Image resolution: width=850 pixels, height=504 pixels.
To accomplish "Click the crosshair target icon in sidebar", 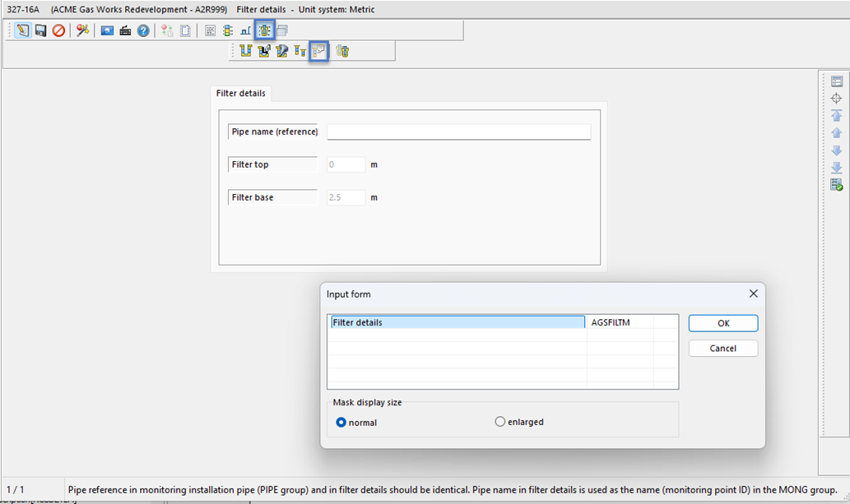I will (836, 99).
